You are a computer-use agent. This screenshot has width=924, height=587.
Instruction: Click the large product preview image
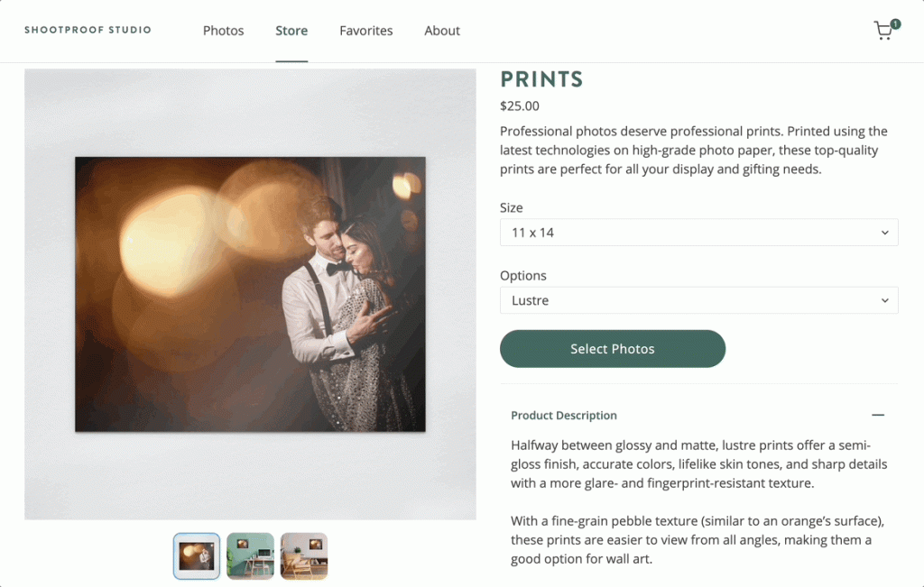250,292
